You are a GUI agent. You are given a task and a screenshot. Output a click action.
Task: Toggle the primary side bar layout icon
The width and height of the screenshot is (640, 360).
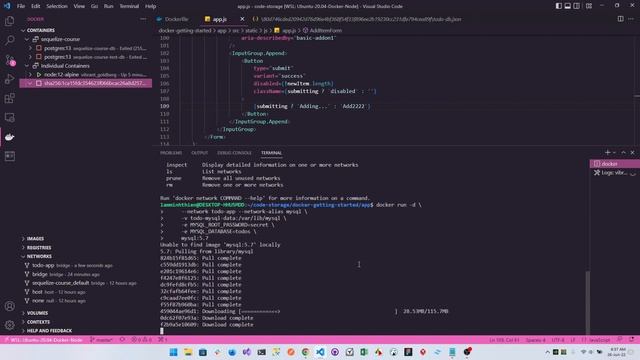(559, 6)
